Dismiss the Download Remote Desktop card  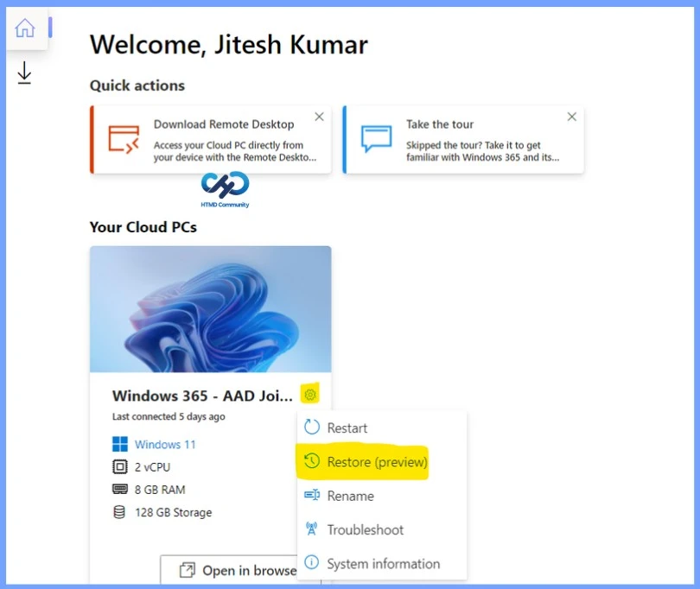[x=319, y=117]
